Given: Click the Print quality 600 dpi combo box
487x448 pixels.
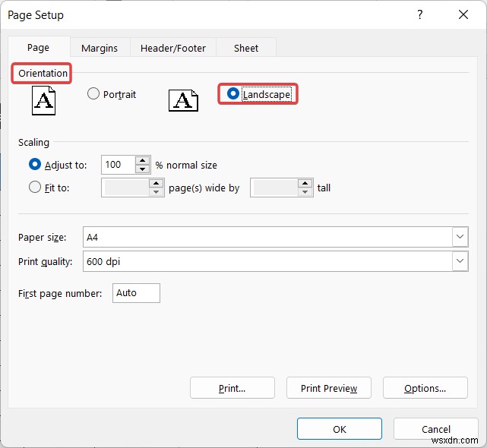Looking at the screenshot, I should [x=276, y=261].
